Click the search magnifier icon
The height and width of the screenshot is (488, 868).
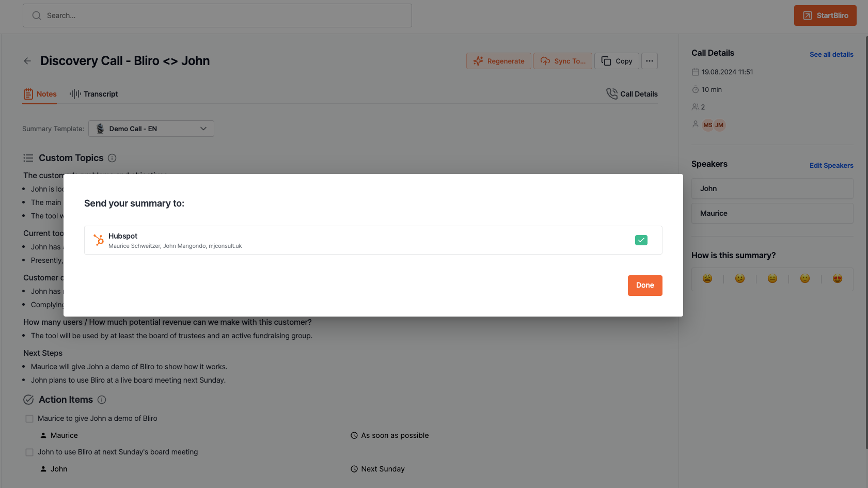[x=36, y=15]
